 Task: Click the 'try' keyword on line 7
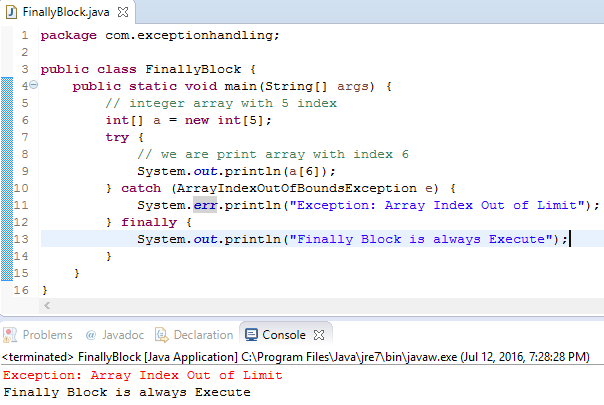117,138
